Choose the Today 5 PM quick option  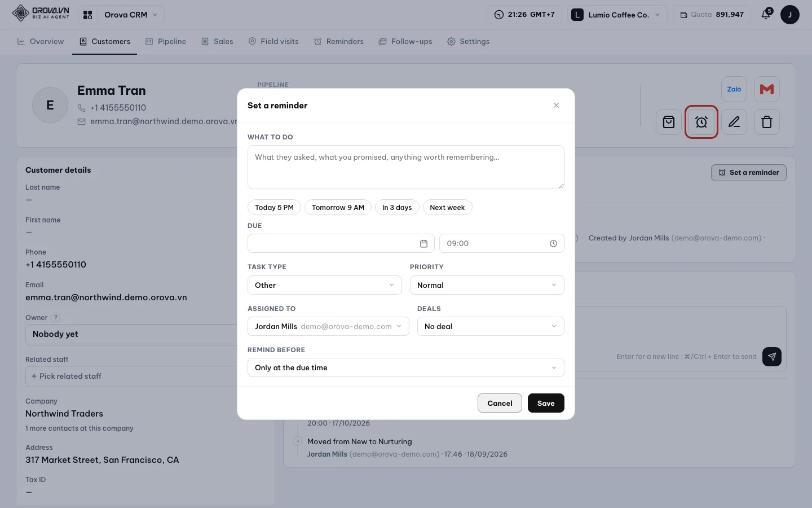point(275,207)
